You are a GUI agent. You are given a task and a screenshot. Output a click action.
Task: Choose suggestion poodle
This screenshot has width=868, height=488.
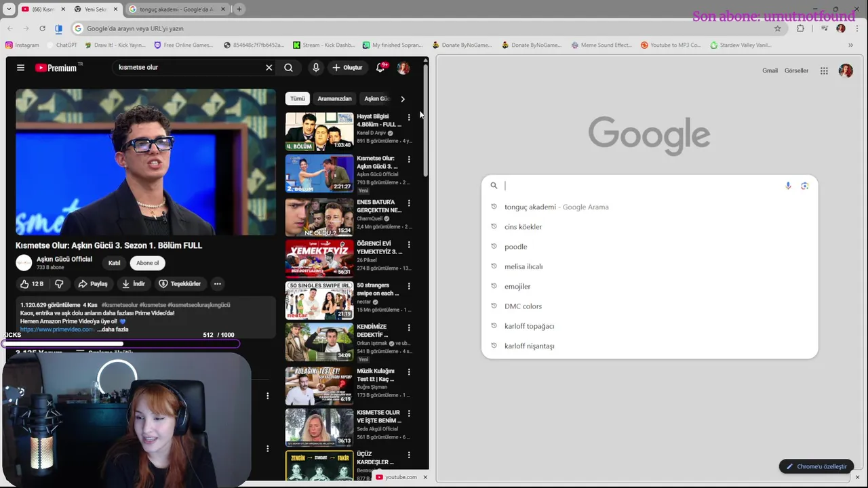click(650, 247)
